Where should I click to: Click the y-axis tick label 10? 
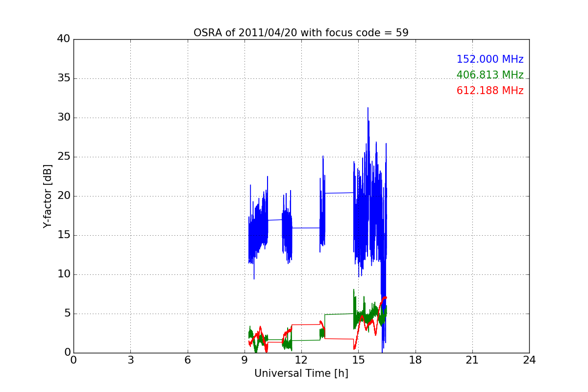tap(64, 274)
